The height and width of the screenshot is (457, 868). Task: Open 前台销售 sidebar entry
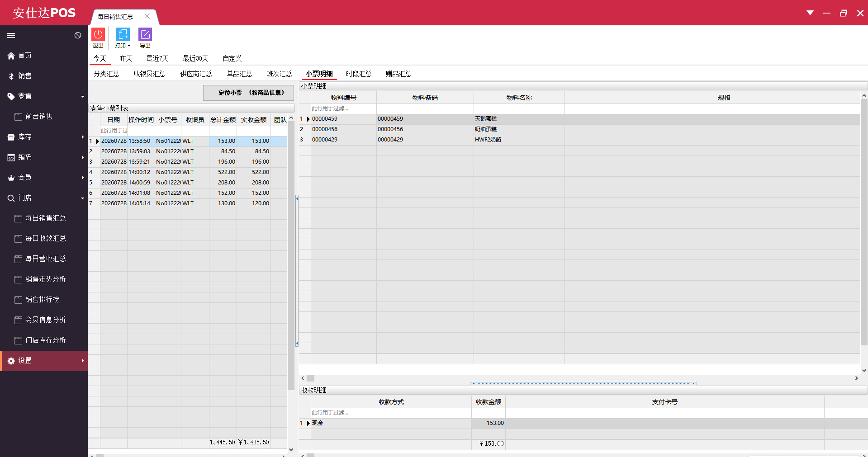[x=44, y=117]
